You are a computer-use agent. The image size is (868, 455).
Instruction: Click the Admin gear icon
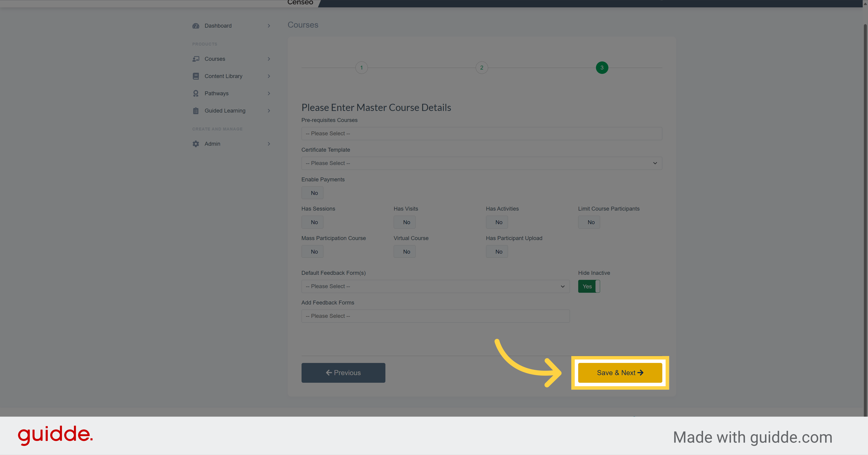coord(196,144)
